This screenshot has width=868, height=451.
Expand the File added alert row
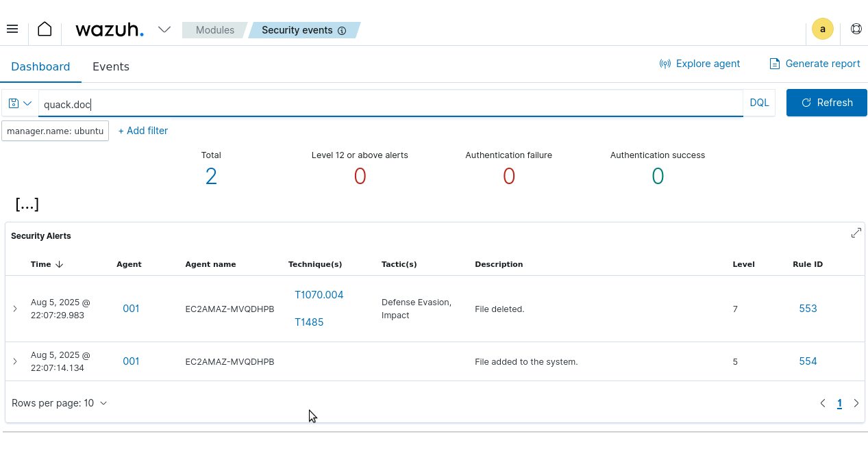point(15,361)
